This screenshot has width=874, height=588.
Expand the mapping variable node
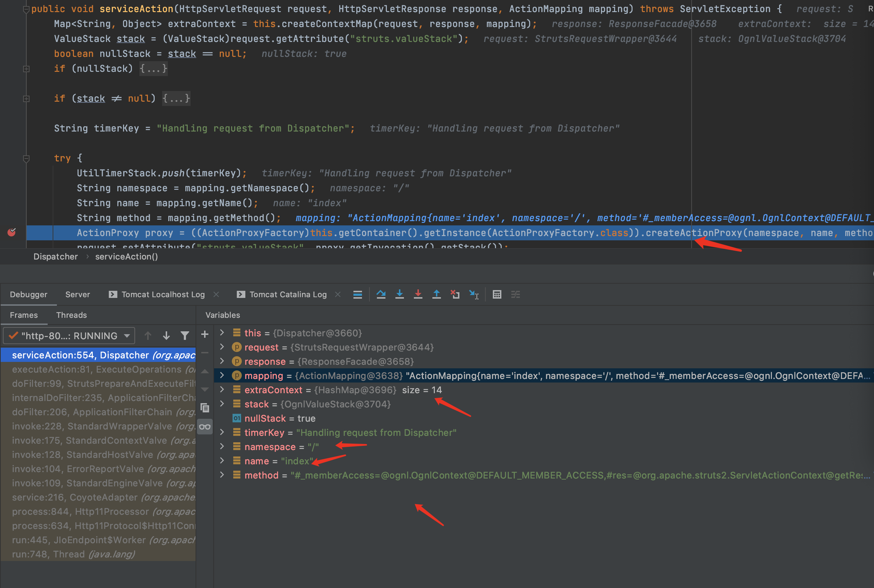pos(222,375)
